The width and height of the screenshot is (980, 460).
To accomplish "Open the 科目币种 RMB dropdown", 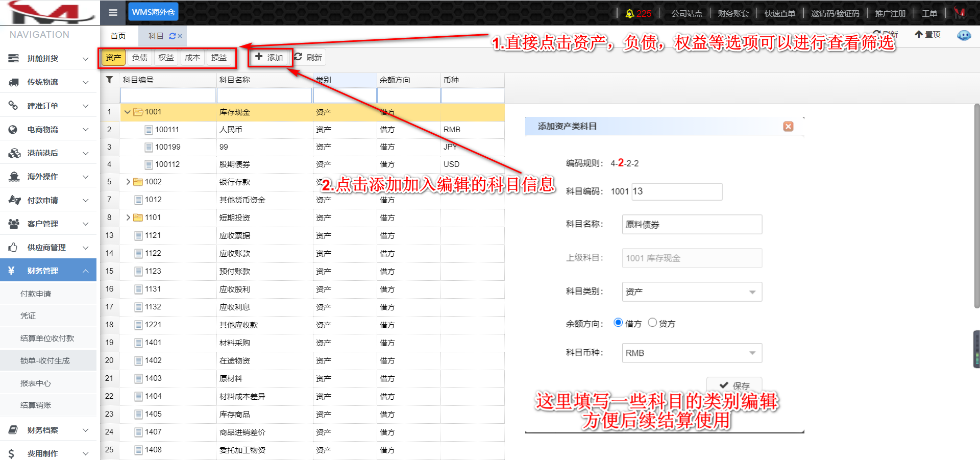I will 692,353.
